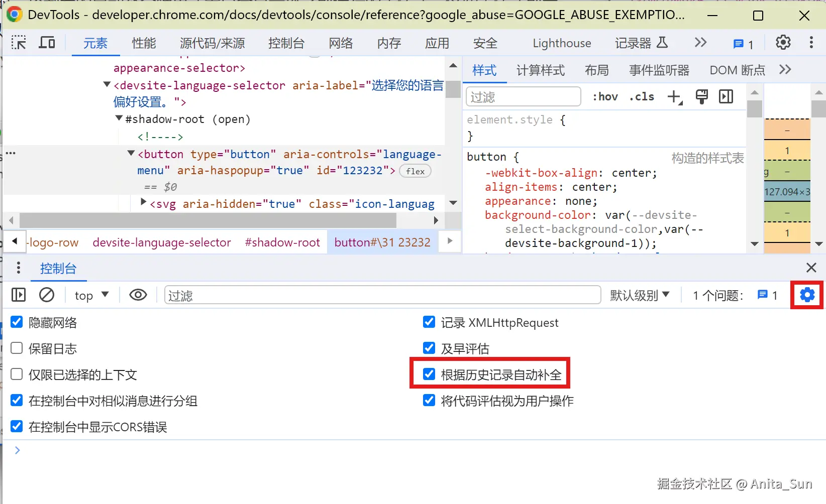The image size is (826, 504).
Task: Click the issue message icon in console toolbar
Action: (762, 295)
